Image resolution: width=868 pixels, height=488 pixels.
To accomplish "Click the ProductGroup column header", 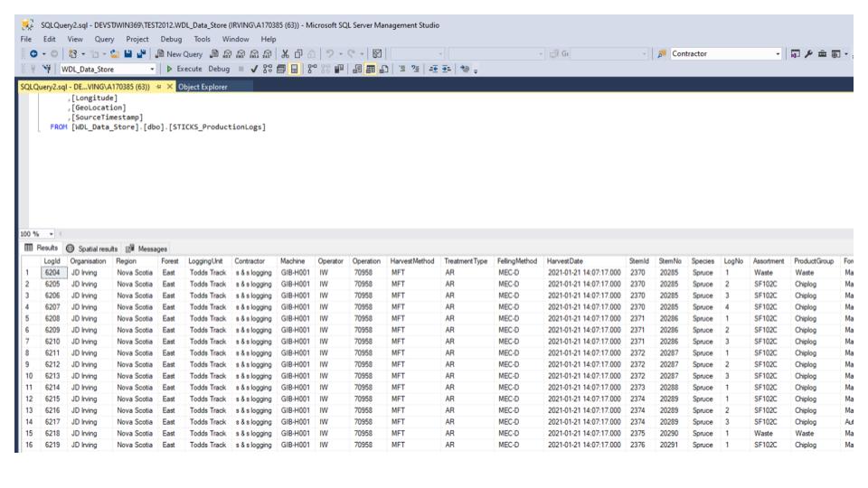I will 814,261.
